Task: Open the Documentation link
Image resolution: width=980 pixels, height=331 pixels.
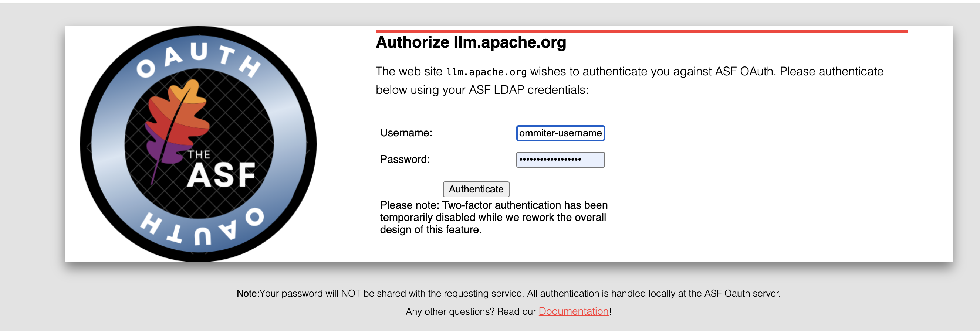Action: click(x=573, y=311)
